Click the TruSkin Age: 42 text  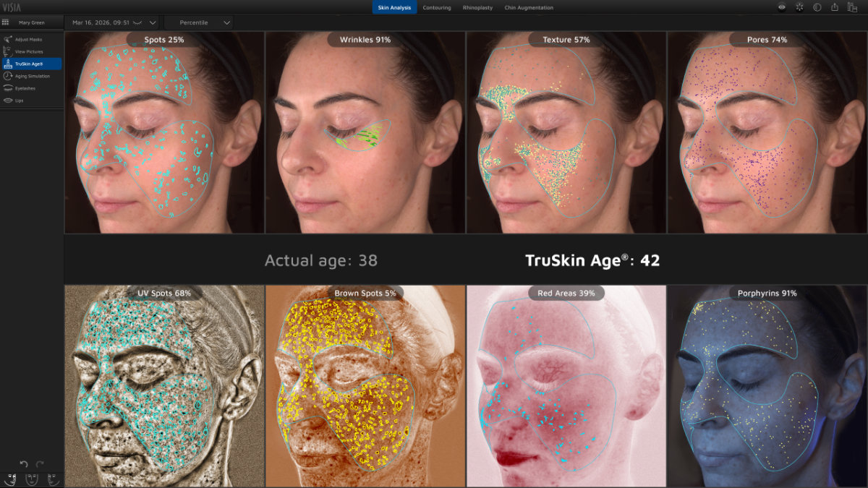[x=592, y=260]
